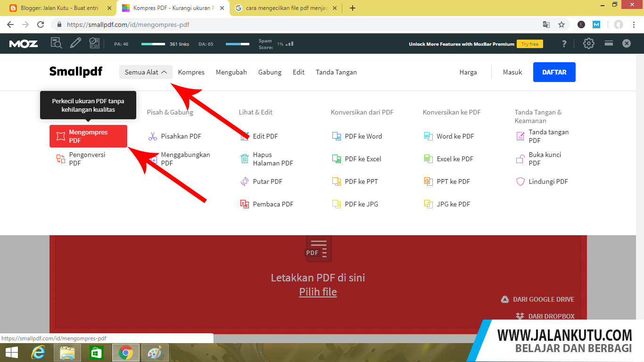Open a new browser tab
644x362 pixels.
click(353, 8)
